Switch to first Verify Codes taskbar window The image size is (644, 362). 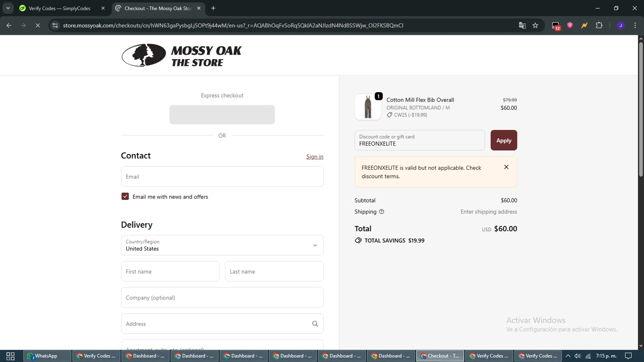96,356
